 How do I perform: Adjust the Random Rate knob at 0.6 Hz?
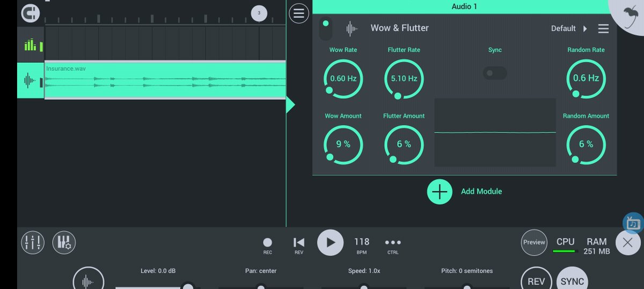pyautogui.click(x=586, y=78)
